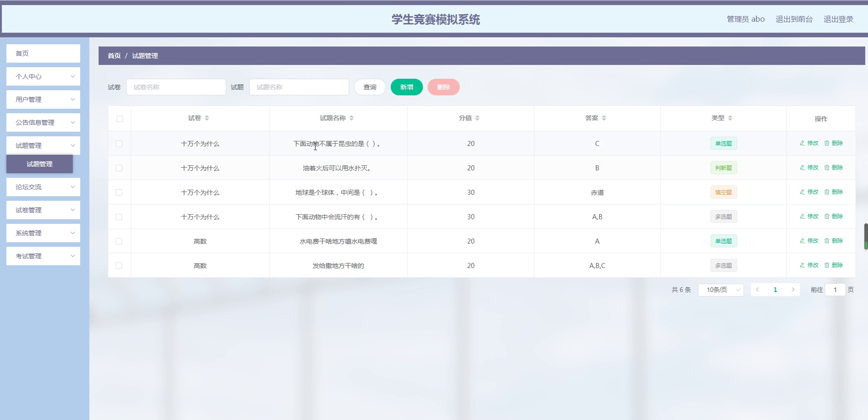This screenshot has width=868, height=420.
Task: Delete the 地球是个球体 question row
Action: [x=833, y=192]
